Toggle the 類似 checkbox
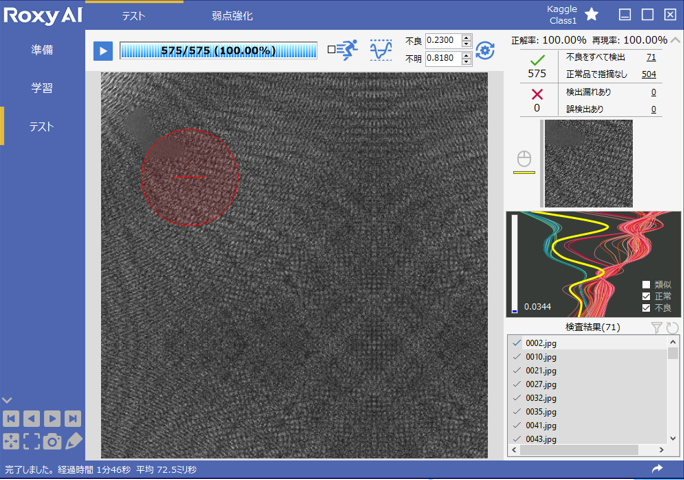This screenshot has height=480, width=684. pos(646,284)
